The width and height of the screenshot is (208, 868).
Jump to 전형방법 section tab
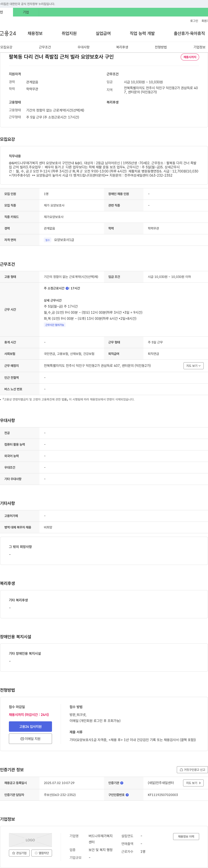(161, 47)
